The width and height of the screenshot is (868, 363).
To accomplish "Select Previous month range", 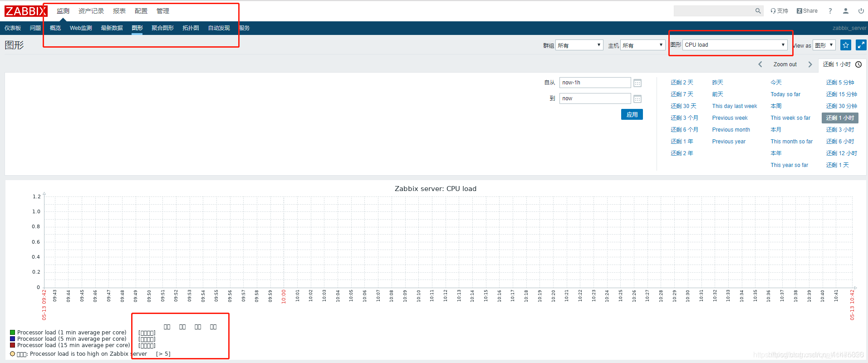I will point(731,130).
